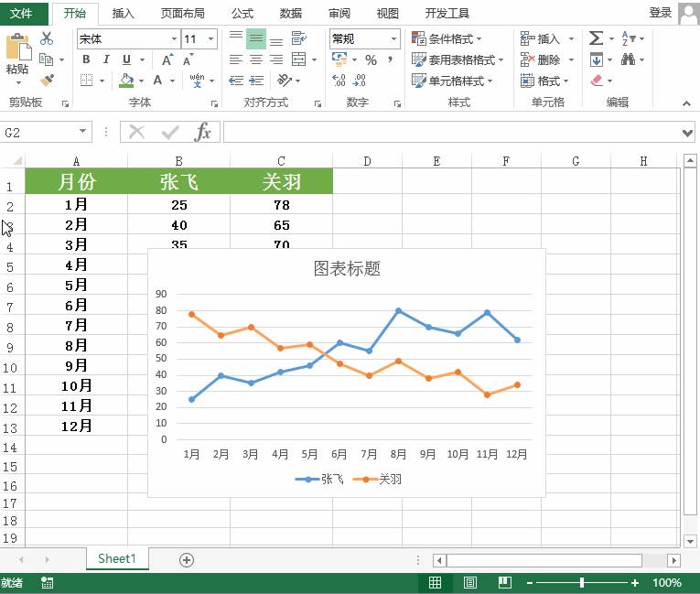Select the chart title 图表标题

(347, 268)
